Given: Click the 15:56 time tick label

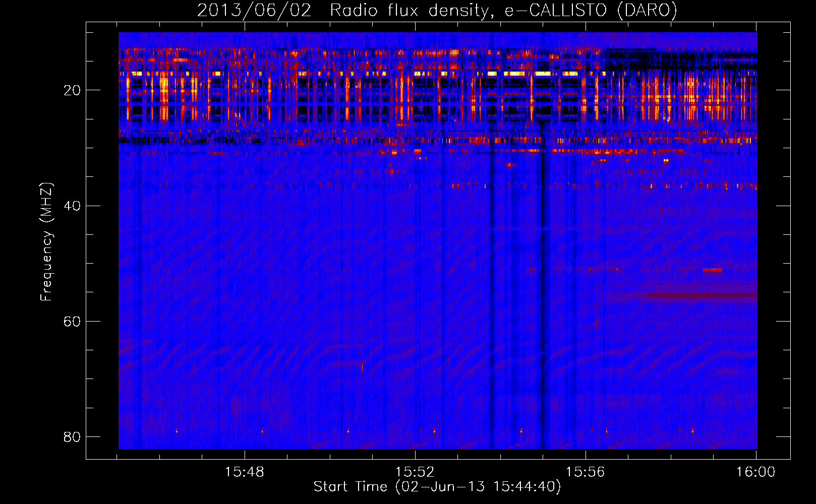Looking at the screenshot, I should coord(585,472).
